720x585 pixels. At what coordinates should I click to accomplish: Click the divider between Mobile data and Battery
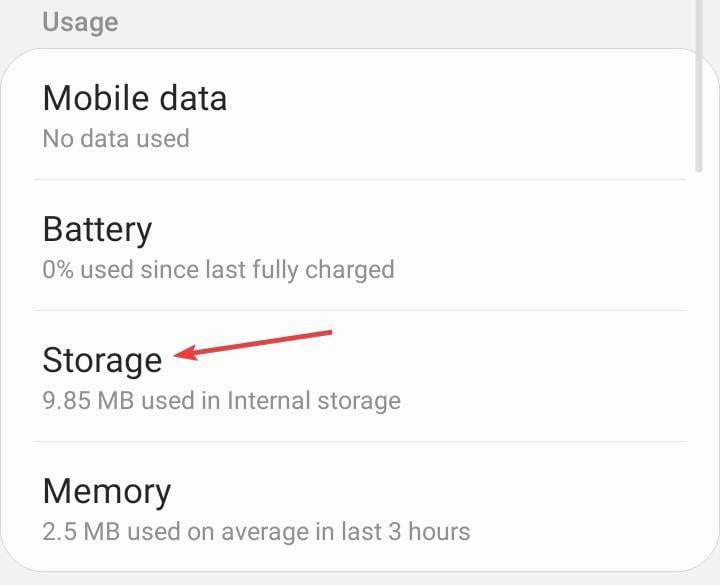pos(360,180)
